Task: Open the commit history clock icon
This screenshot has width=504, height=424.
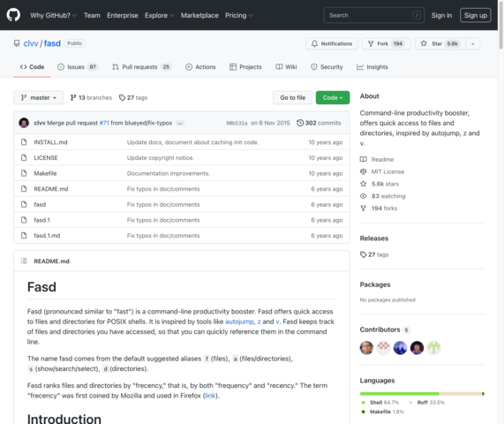Action: pyautogui.click(x=299, y=123)
